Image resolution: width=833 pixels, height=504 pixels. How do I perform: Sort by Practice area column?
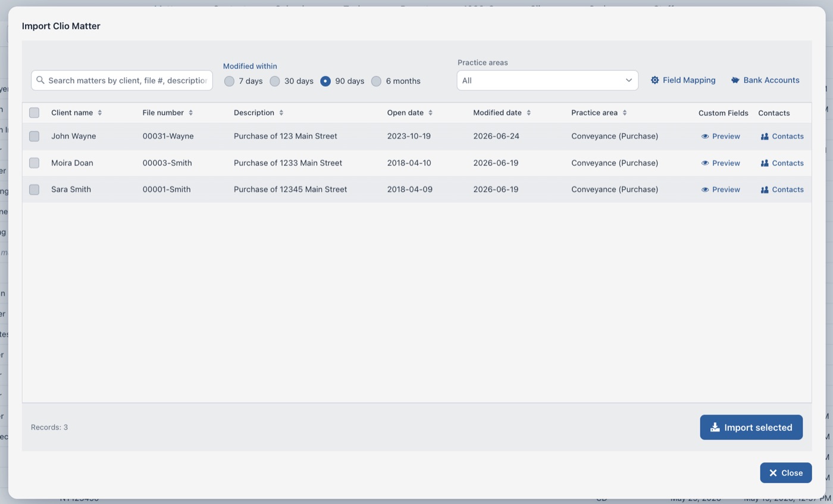[x=599, y=112]
